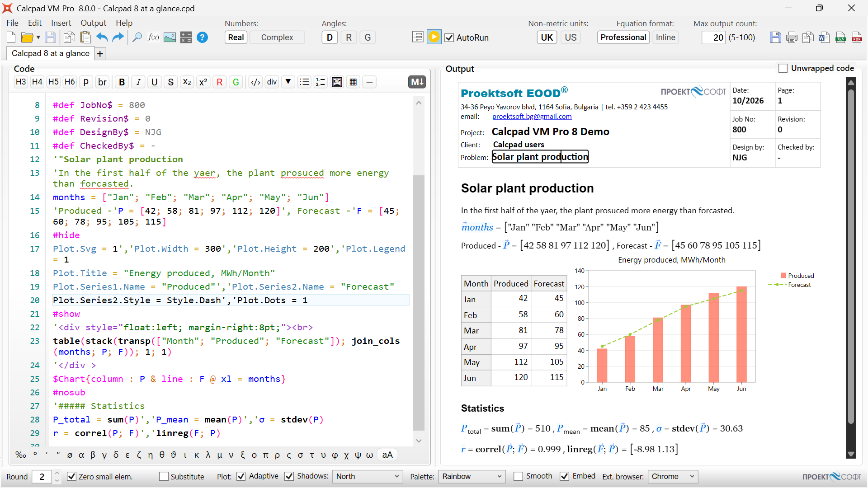
Task: Export output to PDF icon
Action: point(857,38)
